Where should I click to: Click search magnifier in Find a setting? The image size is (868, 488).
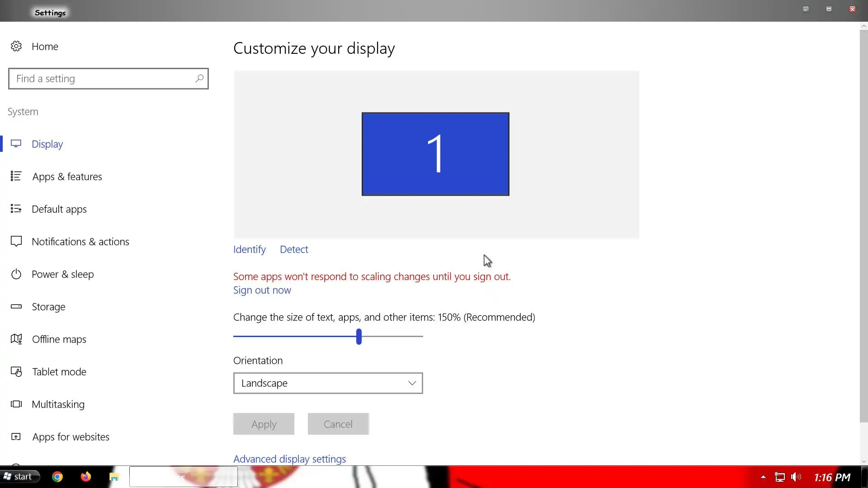(x=199, y=79)
